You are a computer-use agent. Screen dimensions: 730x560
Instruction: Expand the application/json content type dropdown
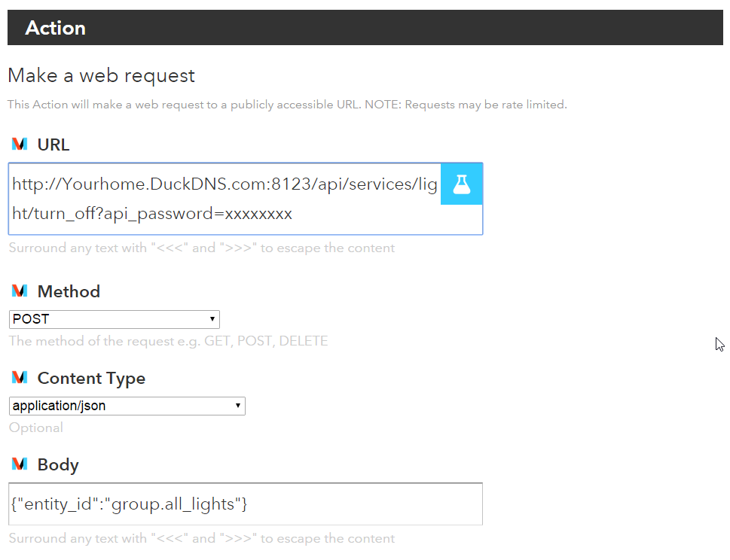pyautogui.click(x=127, y=406)
